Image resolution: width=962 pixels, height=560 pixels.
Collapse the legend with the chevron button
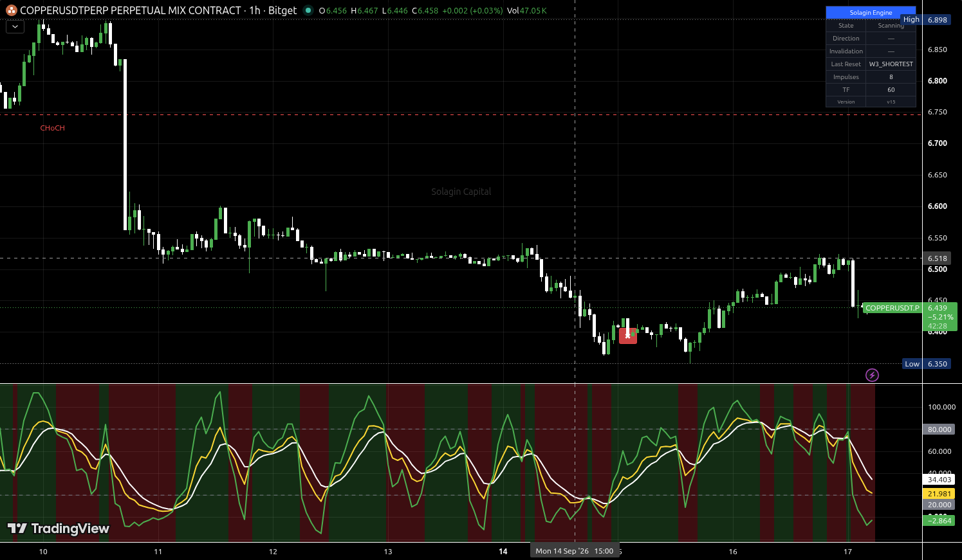tap(15, 26)
